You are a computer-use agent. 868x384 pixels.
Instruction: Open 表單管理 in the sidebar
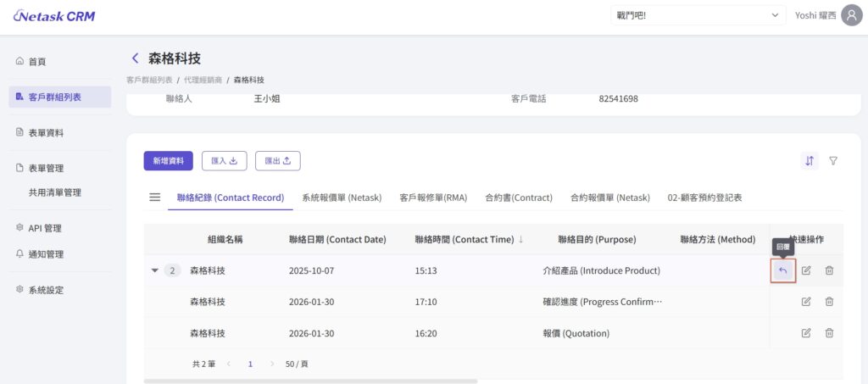pyautogui.click(x=46, y=168)
